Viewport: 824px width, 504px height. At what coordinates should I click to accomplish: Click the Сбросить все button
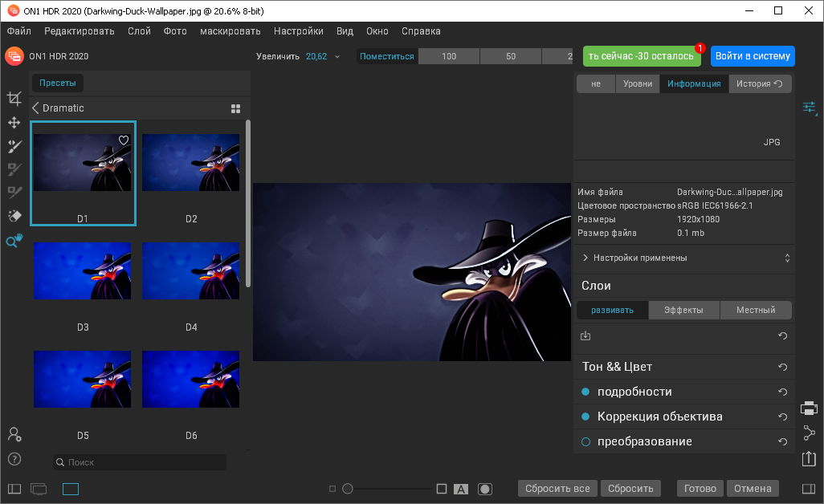(557, 489)
